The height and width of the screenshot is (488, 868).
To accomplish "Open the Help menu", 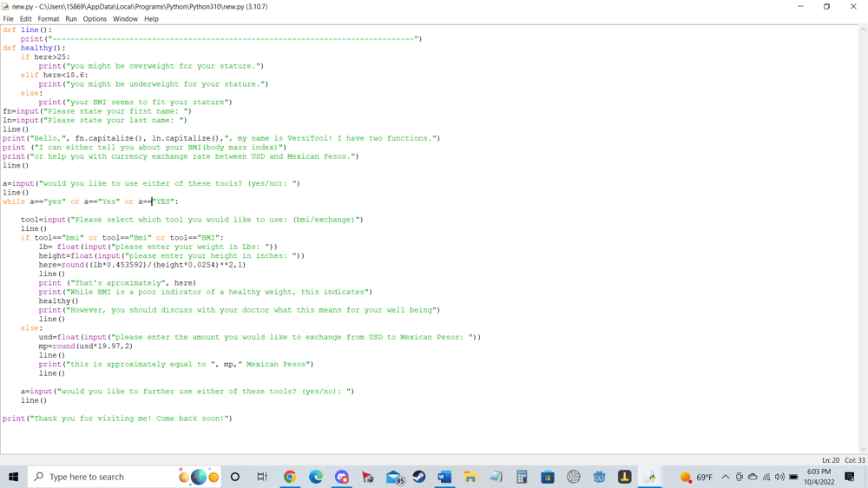I will click(x=151, y=19).
